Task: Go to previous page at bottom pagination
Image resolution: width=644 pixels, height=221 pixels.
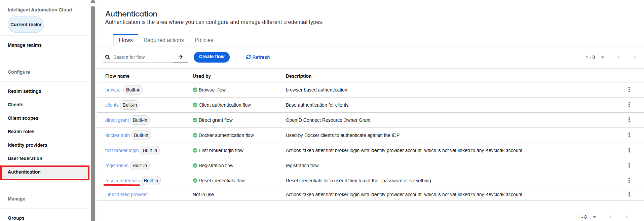Action: 610,217
